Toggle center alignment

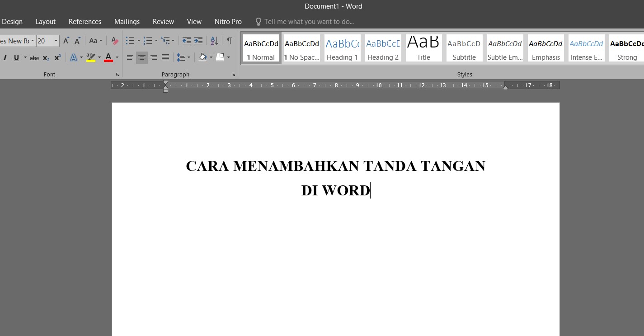[142, 57]
